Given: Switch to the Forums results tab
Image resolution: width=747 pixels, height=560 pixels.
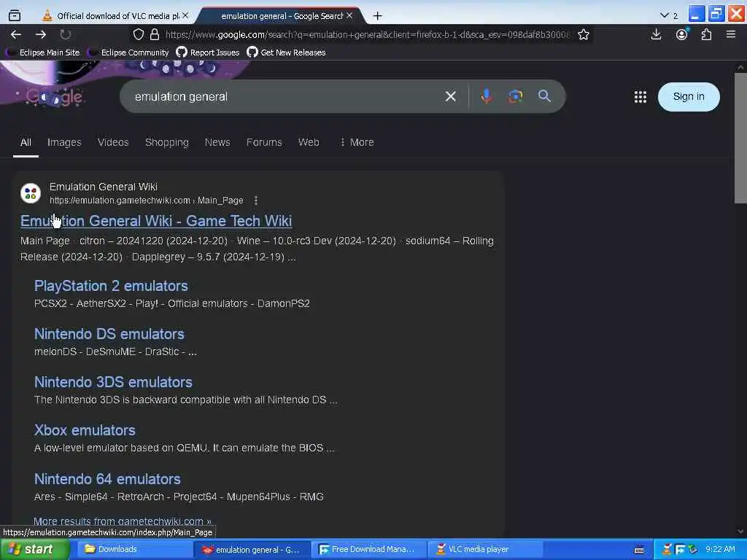Looking at the screenshot, I should click(264, 142).
